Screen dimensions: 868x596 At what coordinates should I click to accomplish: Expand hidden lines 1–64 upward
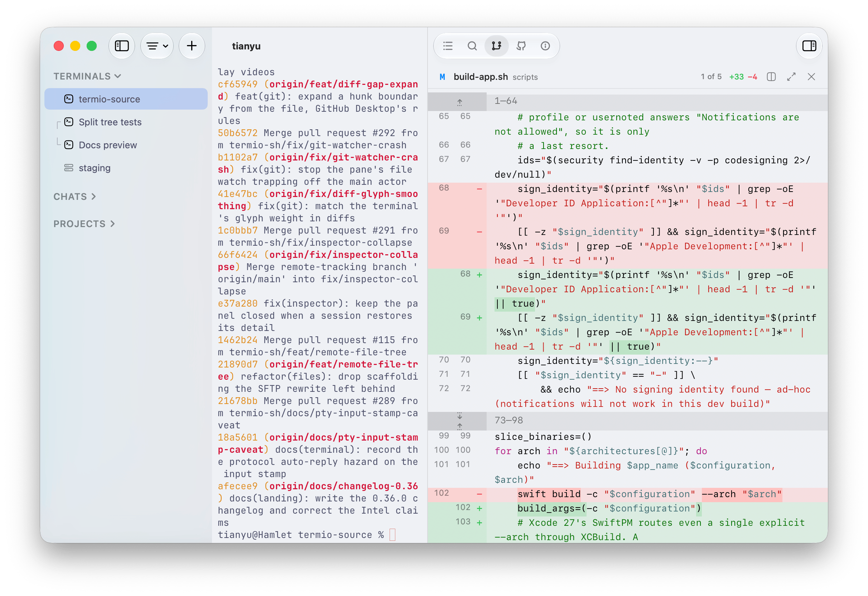tap(459, 102)
